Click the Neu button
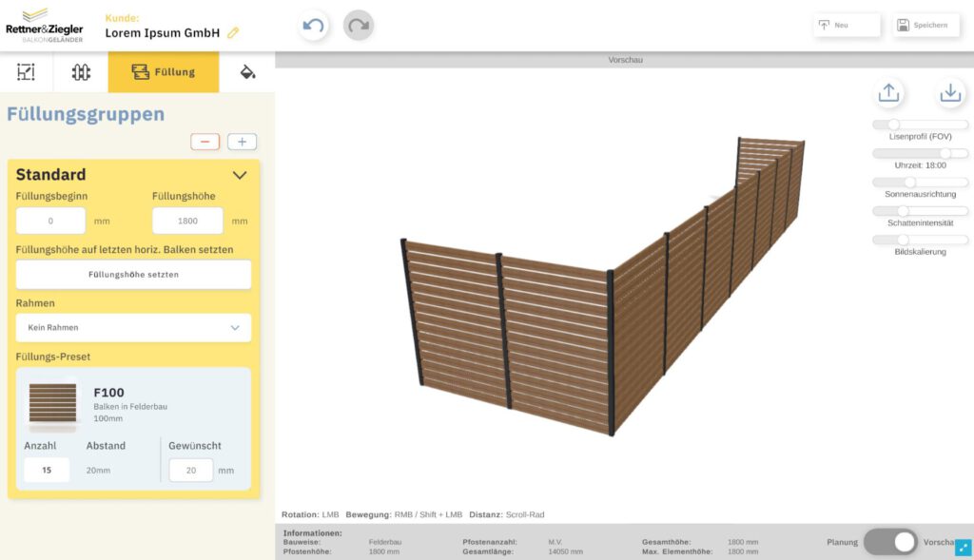 coord(847,26)
